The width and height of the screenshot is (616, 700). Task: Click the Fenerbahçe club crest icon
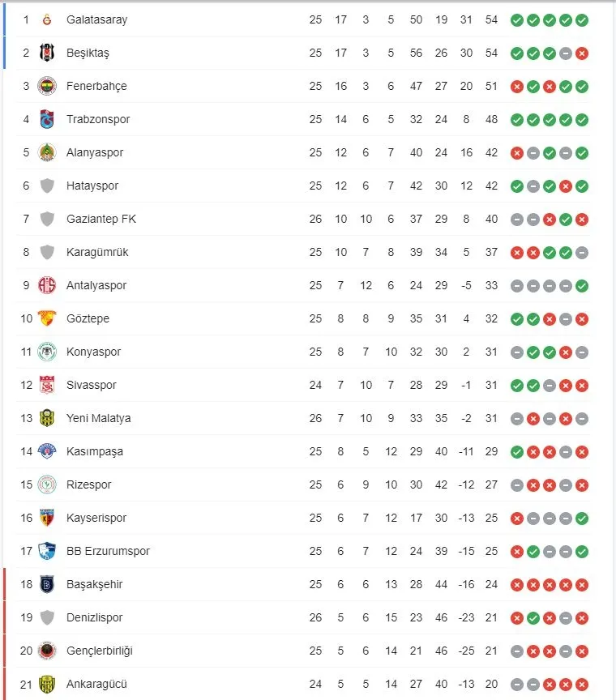(47, 86)
